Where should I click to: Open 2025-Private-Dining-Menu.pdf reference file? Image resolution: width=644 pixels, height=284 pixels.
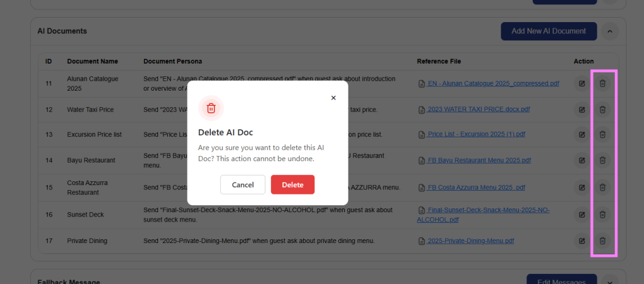pos(470,241)
